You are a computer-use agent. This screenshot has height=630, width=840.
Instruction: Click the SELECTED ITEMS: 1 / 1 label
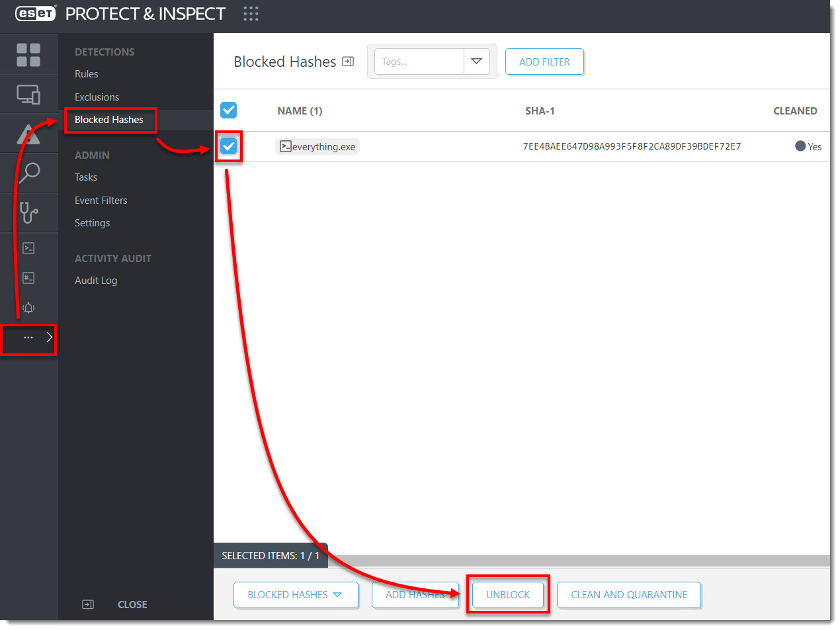[x=271, y=556]
